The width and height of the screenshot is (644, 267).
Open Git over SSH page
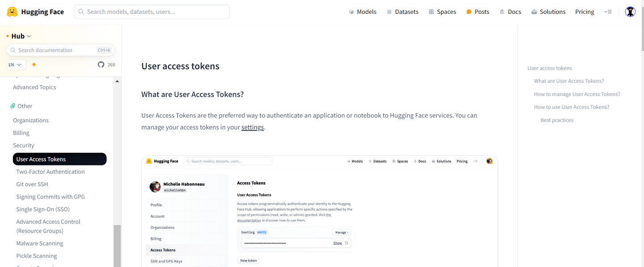point(32,184)
